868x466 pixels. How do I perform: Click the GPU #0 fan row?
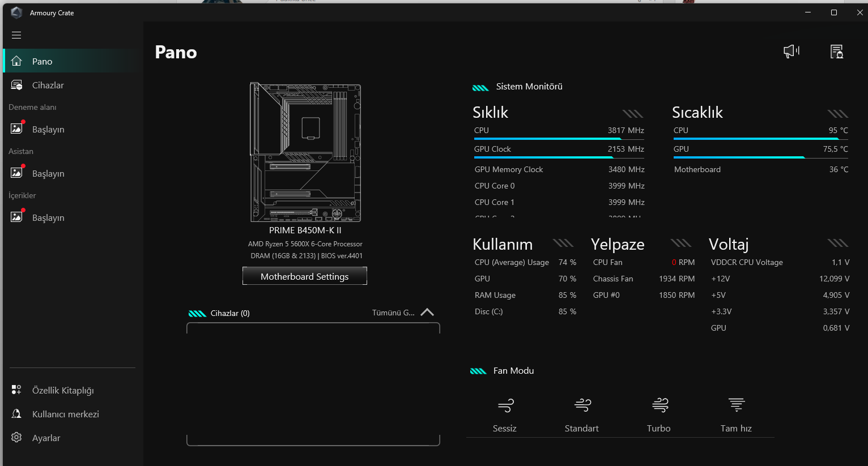[x=644, y=295]
